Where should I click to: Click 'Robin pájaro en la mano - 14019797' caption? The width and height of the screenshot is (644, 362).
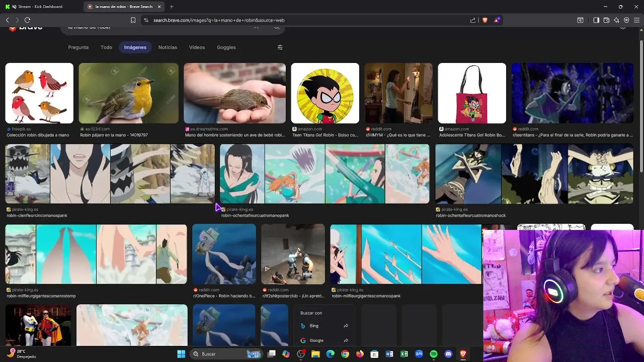(x=114, y=135)
